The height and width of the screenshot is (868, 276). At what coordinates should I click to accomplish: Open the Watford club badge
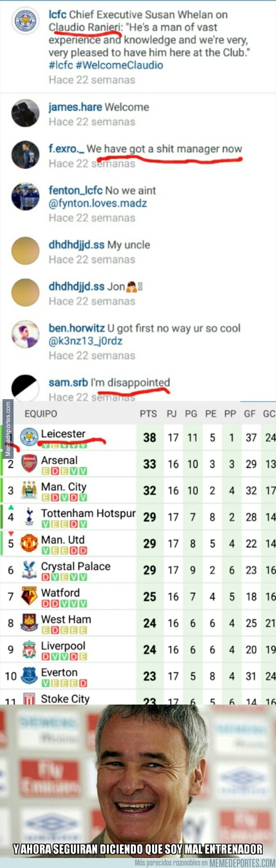point(29,596)
